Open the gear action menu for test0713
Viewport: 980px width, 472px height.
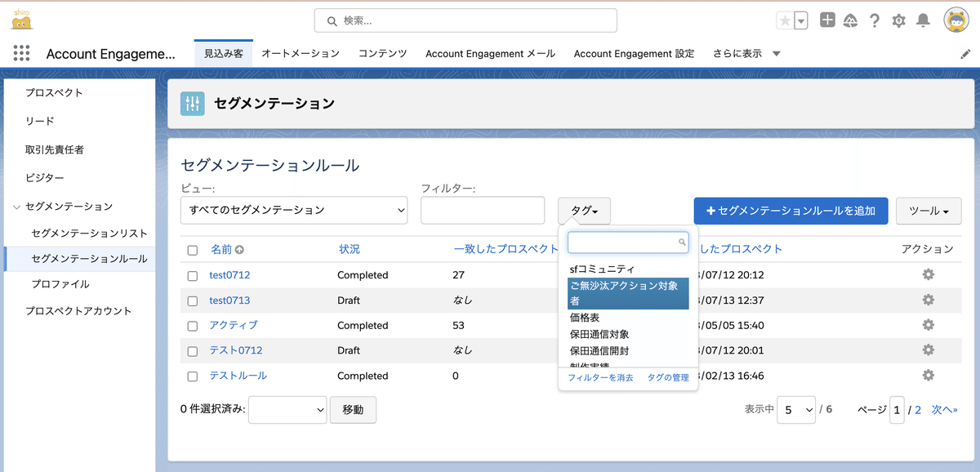928,300
